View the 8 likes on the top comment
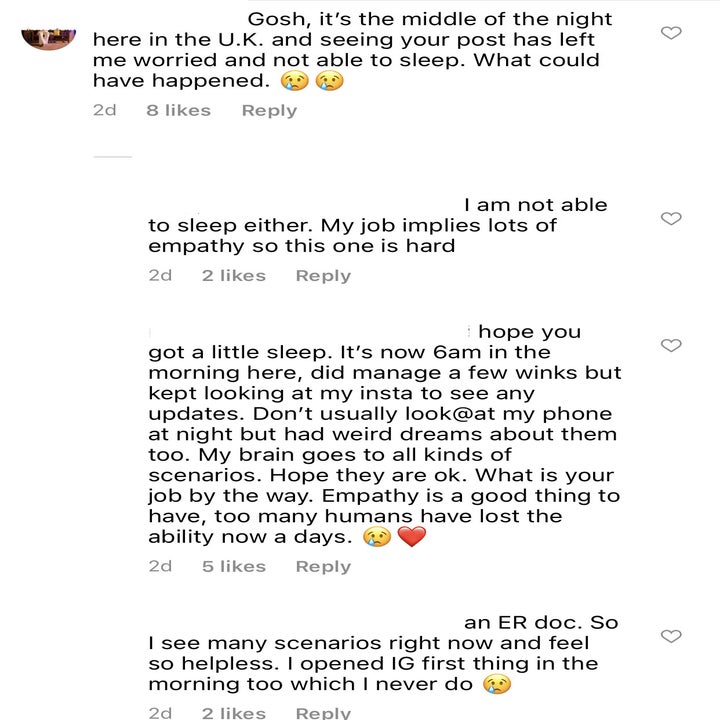 click(x=178, y=110)
